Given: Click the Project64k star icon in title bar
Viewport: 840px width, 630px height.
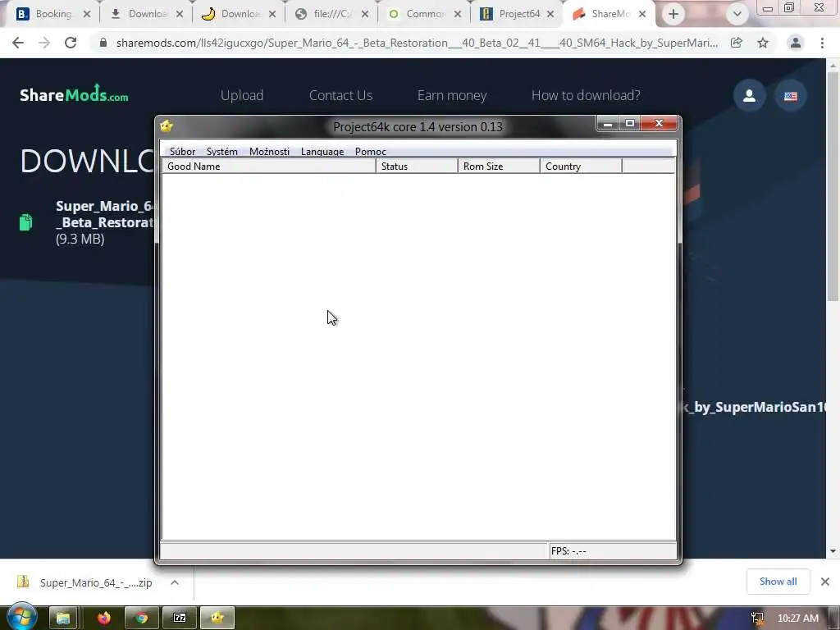Looking at the screenshot, I should click(167, 126).
